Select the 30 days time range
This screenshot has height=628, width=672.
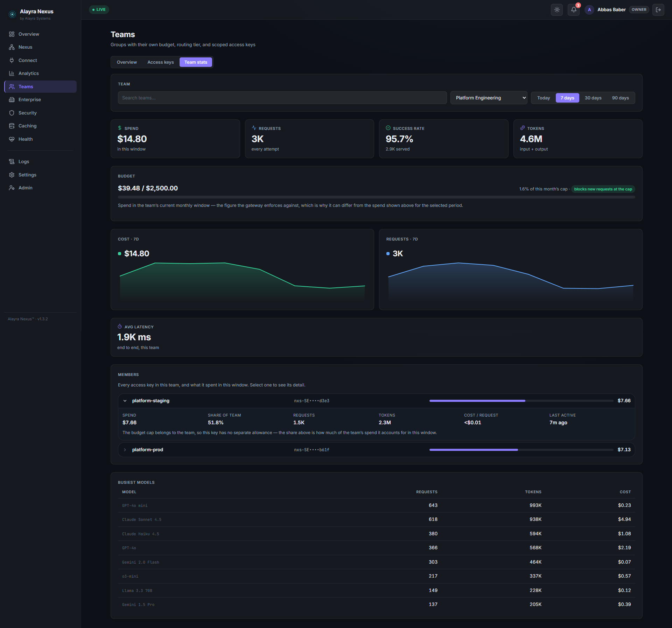point(593,98)
